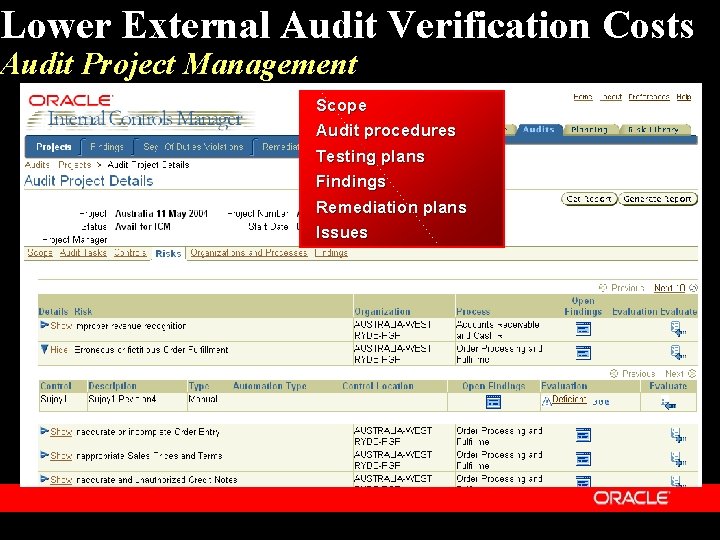Image resolution: width=720 pixels, height=540 pixels.
Task: Open the Audit Tasks section link
Action: click(x=83, y=253)
